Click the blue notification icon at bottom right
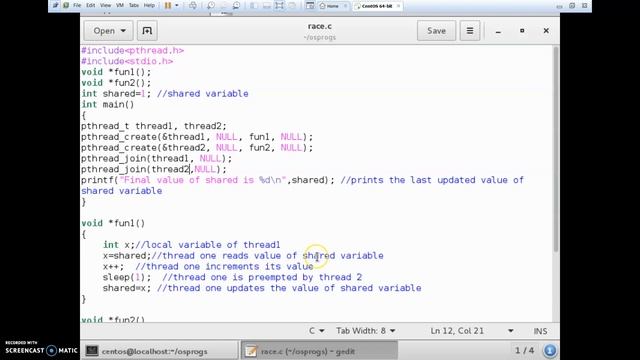Screen dimensions: 640x360 [x=550, y=351]
